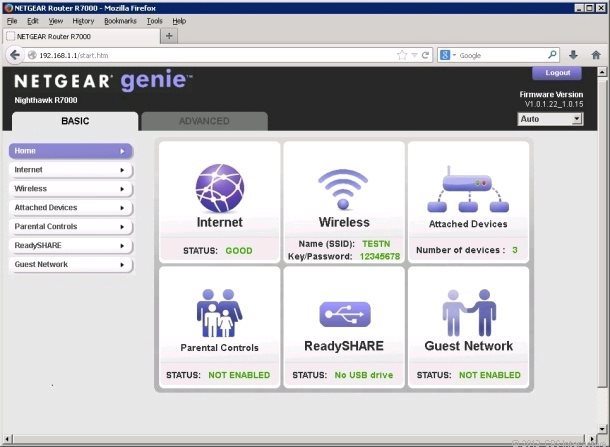Select the BASIC tab

click(75, 121)
